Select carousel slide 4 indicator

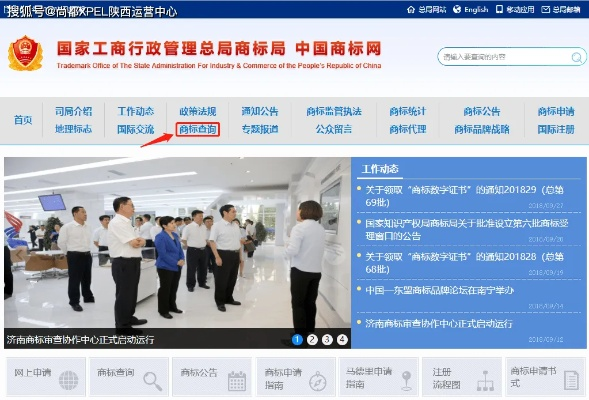[342, 340]
